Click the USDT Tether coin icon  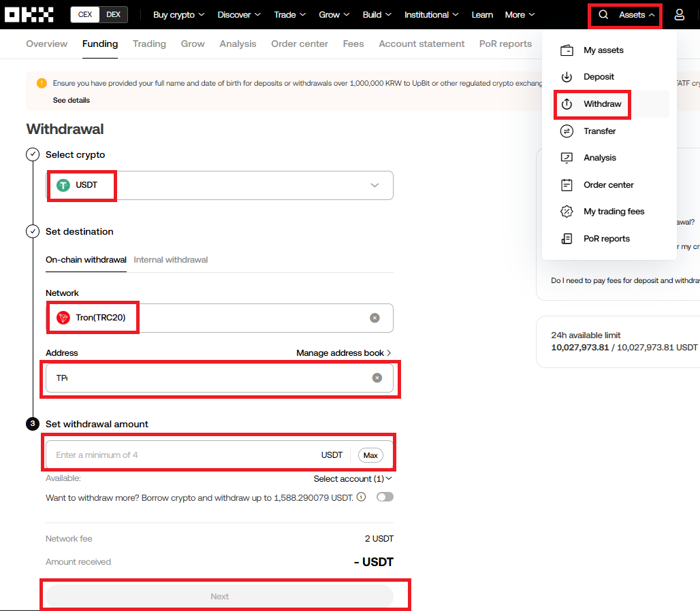pyautogui.click(x=63, y=185)
